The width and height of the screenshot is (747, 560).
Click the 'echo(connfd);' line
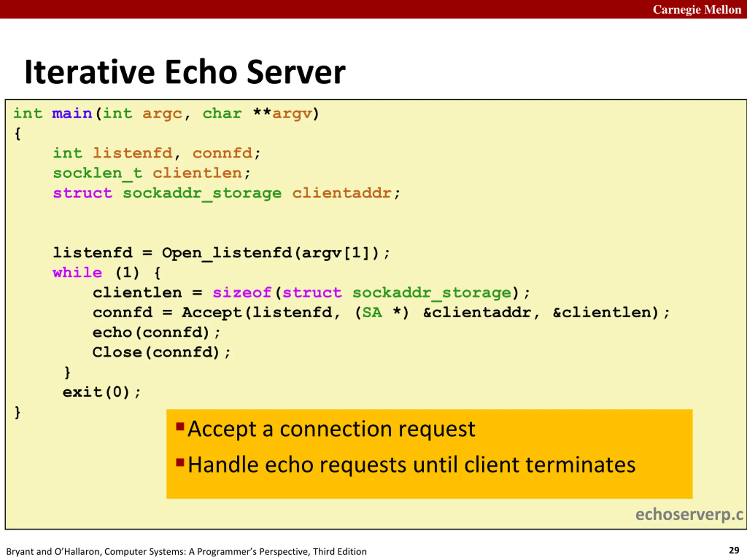[156, 333]
